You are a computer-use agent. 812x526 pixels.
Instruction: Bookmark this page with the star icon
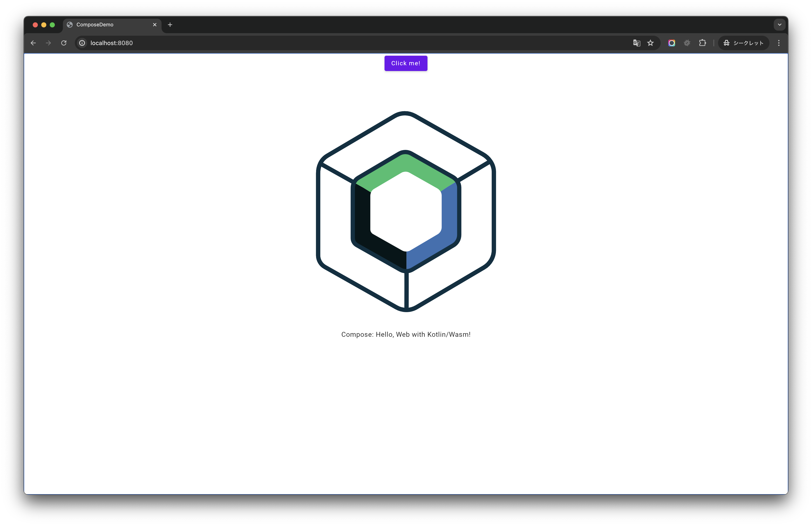[651, 43]
